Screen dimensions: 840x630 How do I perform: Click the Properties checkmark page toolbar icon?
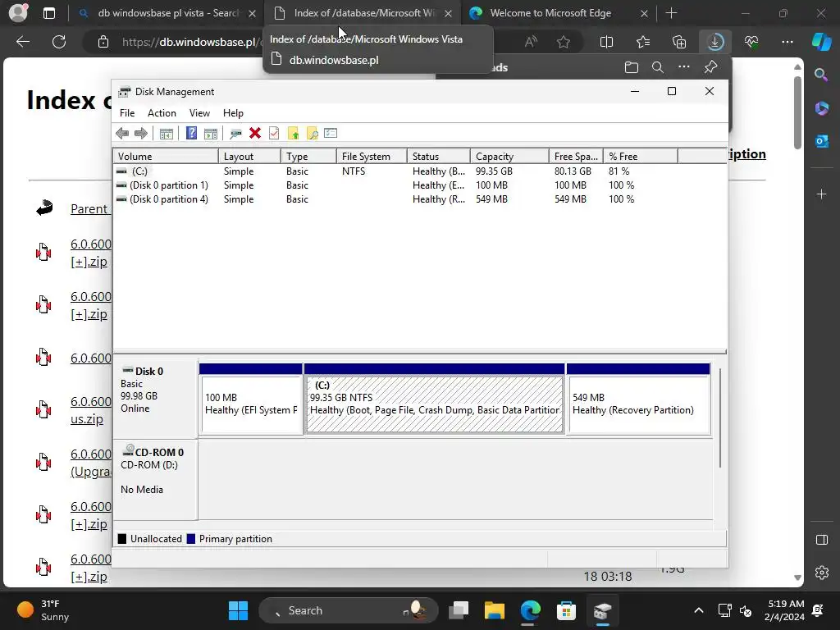(274, 134)
